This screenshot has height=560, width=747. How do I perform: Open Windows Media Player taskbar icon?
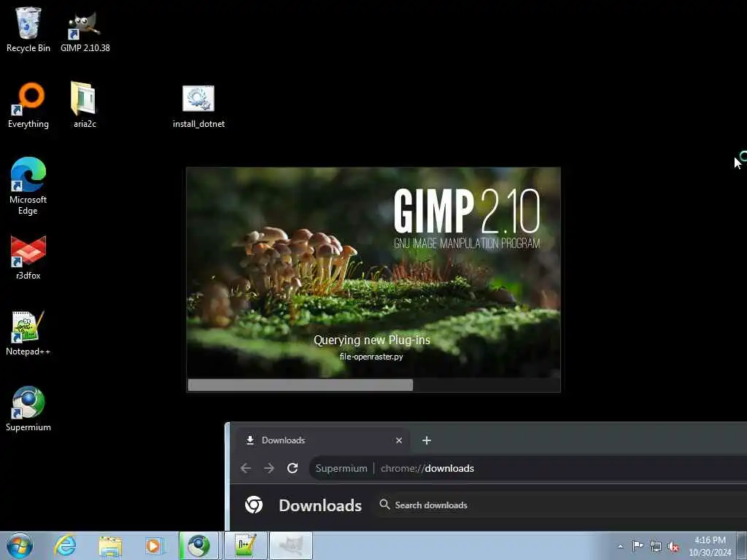(x=155, y=545)
